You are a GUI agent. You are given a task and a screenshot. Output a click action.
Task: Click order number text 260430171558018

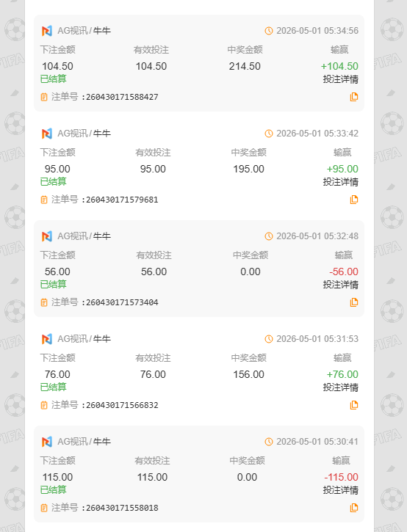(122, 508)
